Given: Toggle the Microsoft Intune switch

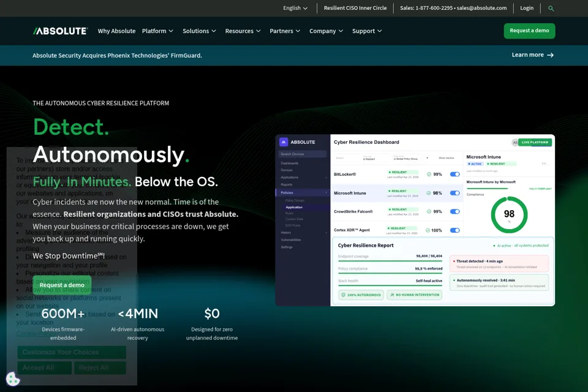Looking at the screenshot, I should (455, 193).
